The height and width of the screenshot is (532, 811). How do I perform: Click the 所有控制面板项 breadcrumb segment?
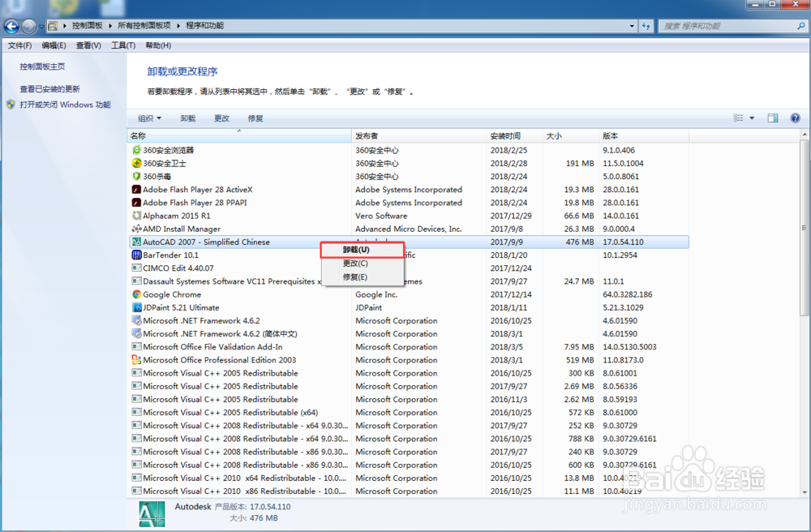pos(144,25)
